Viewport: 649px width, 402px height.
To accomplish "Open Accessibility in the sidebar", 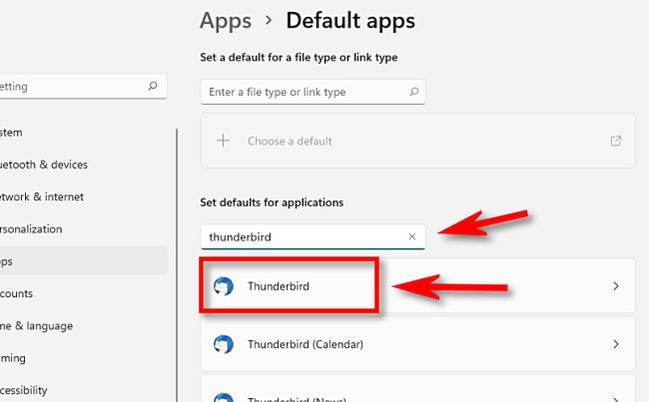I will point(83,390).
